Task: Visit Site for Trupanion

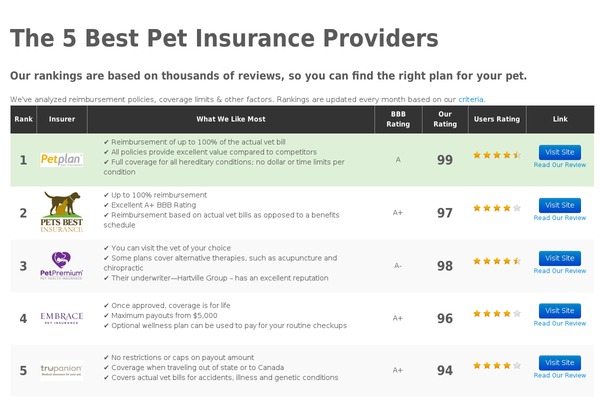Action: [560, 363]
